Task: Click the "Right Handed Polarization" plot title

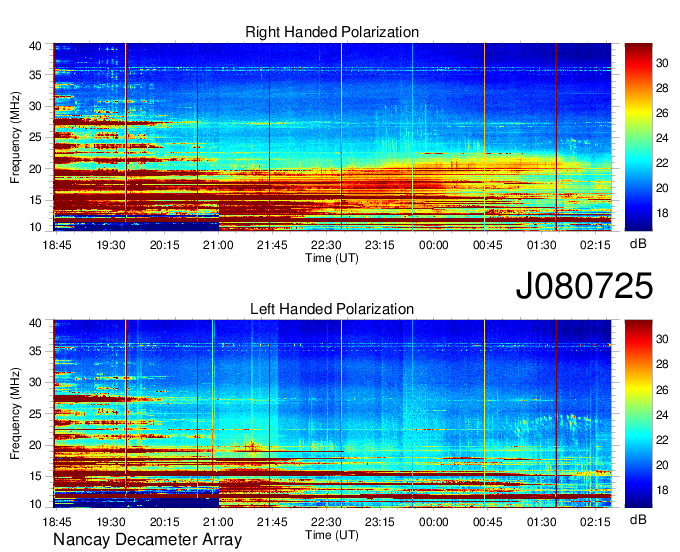Action: pyautogui.click(x=332, y=32)
